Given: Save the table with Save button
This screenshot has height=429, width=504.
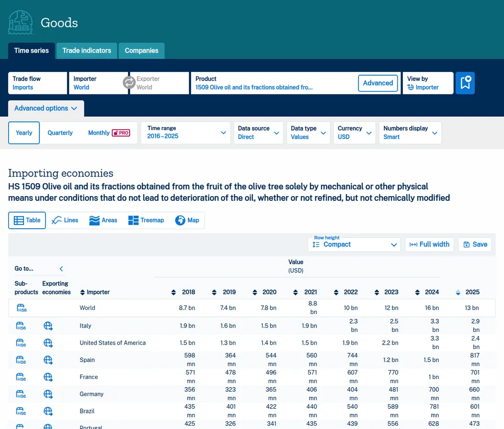Looking at the screenshot, I should click(x=475, y=244).
